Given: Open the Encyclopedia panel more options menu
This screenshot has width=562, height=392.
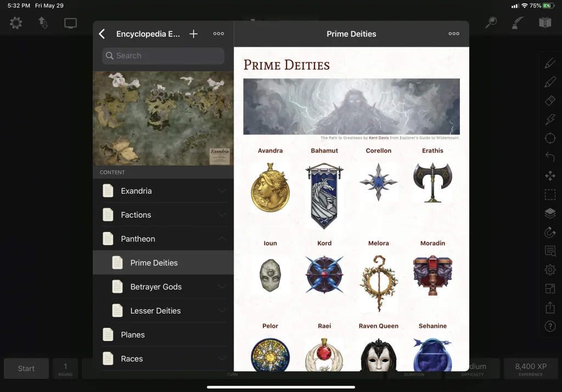Looking at the screenshot, I should (218, 33).
